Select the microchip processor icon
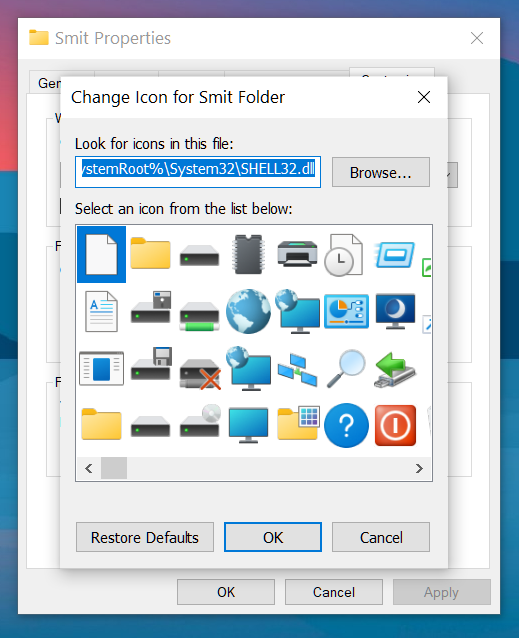The image size is (519, 638). (249, 254)
